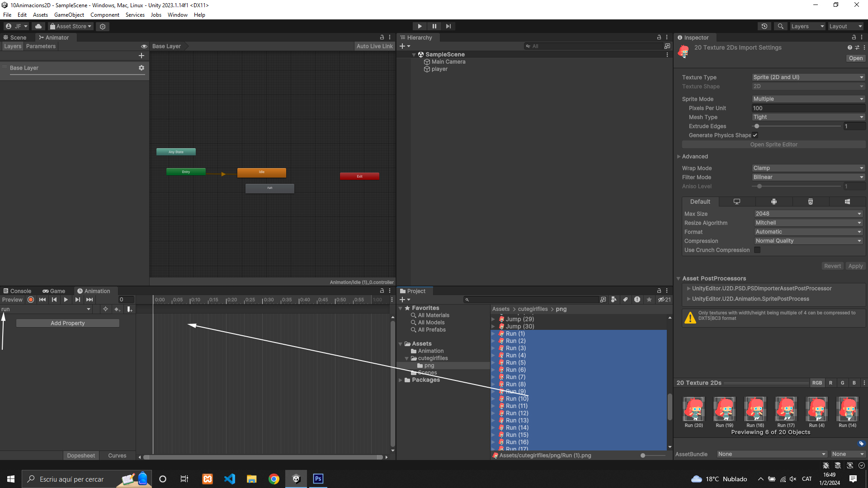
Task: Open the Base Layer settings gear
Action: 142,68
